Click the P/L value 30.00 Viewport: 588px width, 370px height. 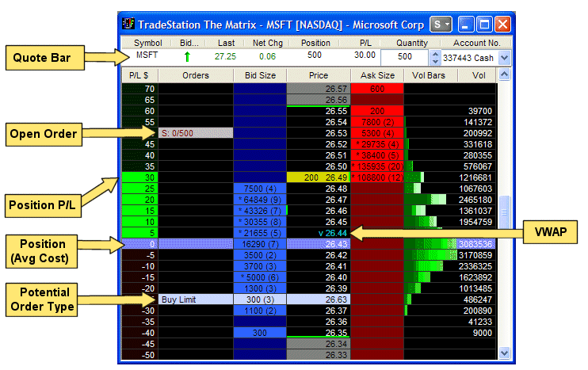point(365,55)
